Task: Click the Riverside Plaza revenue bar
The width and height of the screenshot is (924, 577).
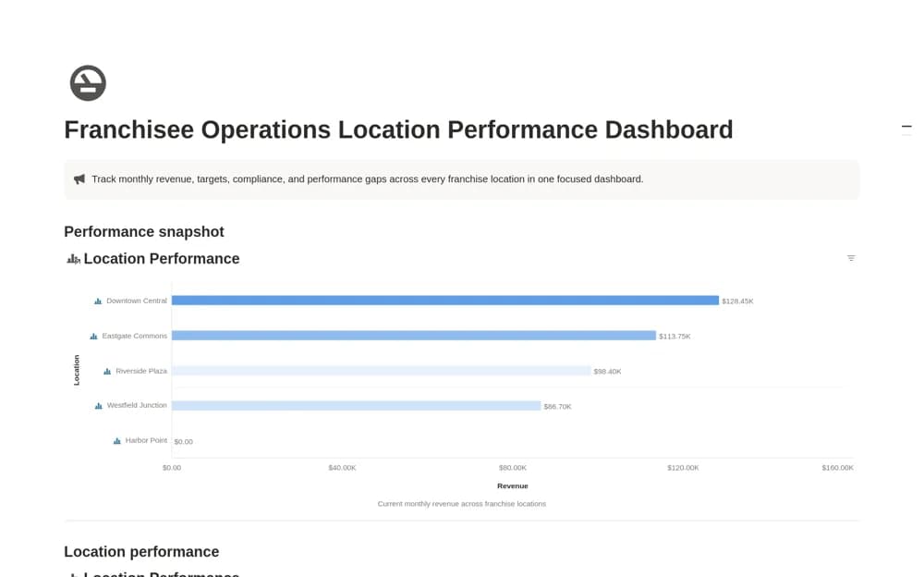Action: tap(382, 371)
